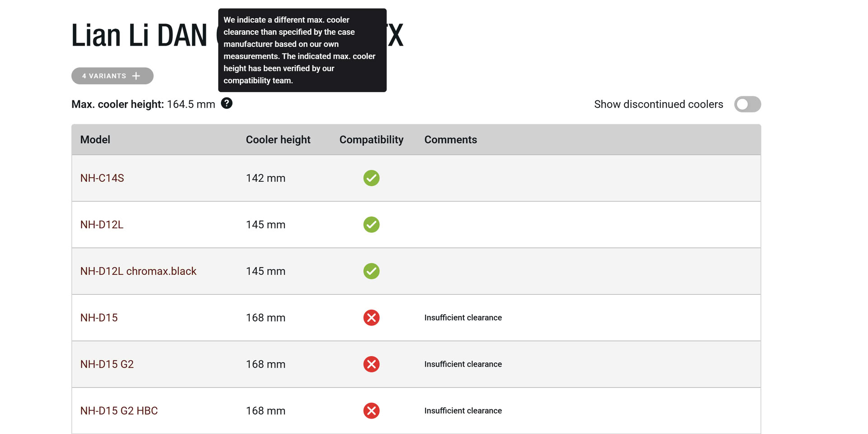The image size is (868, 434).
Task: Expand the 4 Variants button
Action: [112, 76]
